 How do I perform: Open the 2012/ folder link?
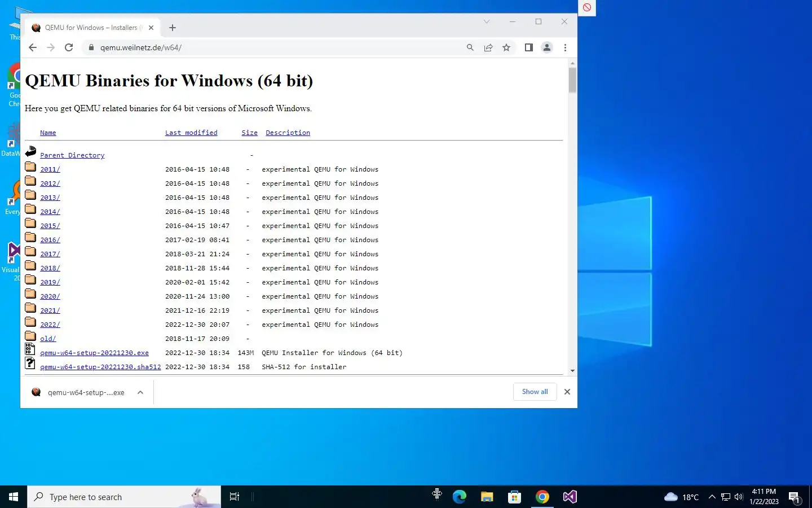[x=50, y=183]
